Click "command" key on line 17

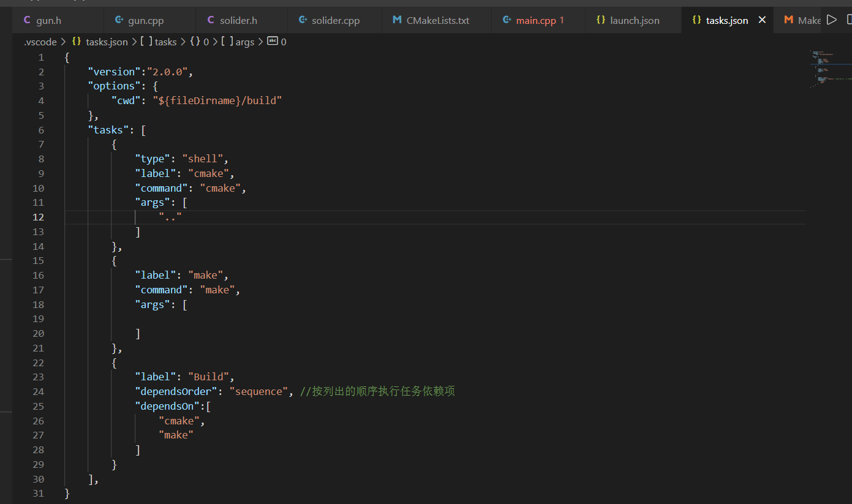coord(161,290)
